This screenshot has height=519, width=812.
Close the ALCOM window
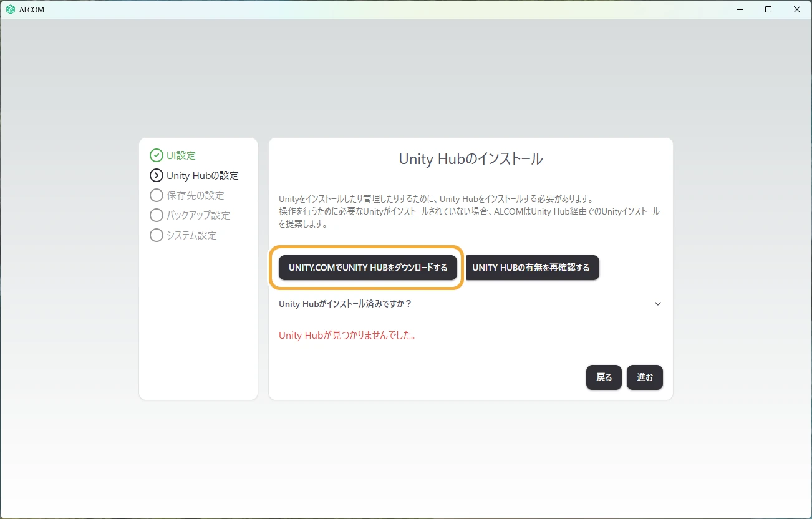797,9
